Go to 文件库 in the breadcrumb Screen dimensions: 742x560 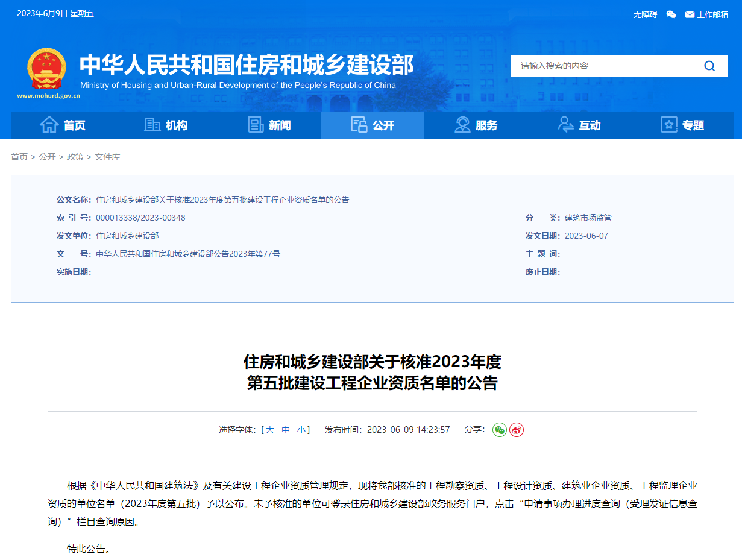107,157
